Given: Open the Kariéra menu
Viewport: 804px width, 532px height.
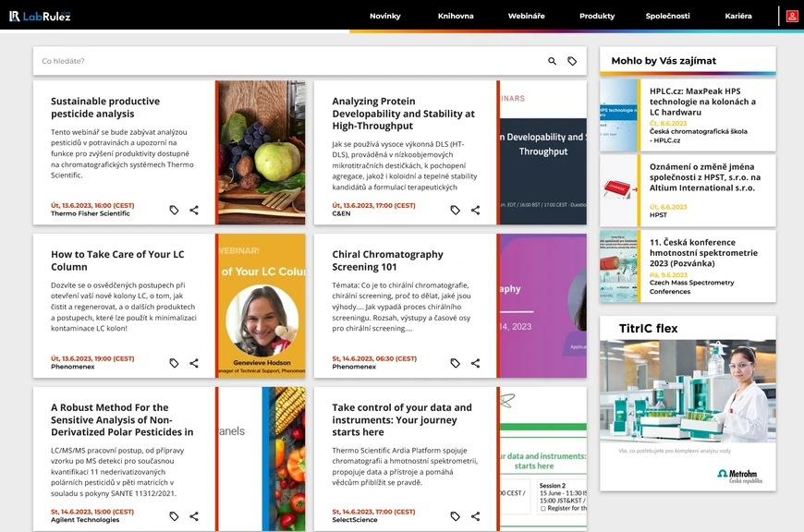Looking at the screenshot, I should pyautogui.click(x=738, y=16).
